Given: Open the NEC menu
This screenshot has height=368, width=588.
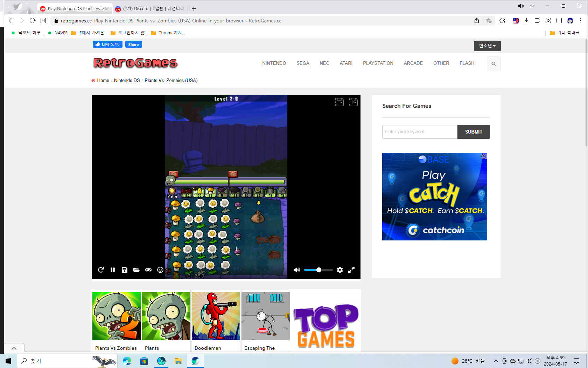Looking at the screenshot, I should (324, 63).
